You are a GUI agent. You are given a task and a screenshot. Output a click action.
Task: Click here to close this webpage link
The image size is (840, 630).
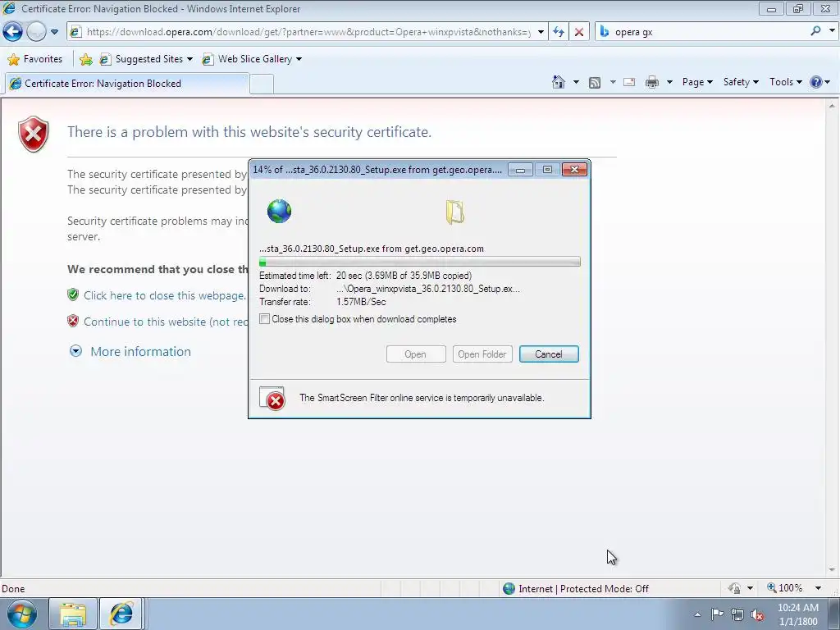(x=164, y=295)
